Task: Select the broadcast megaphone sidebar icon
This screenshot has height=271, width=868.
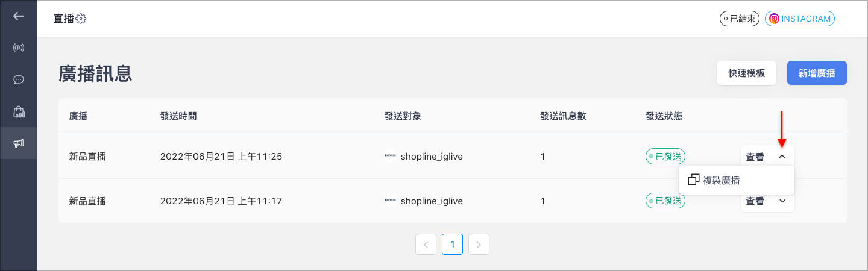Action: tap(19, 143)
